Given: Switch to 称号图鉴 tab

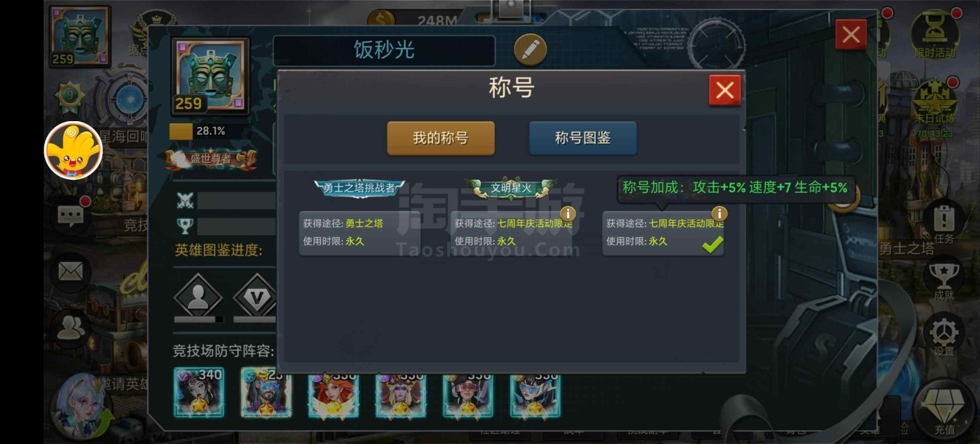Looking at the screenshot, I should [583, 138].
